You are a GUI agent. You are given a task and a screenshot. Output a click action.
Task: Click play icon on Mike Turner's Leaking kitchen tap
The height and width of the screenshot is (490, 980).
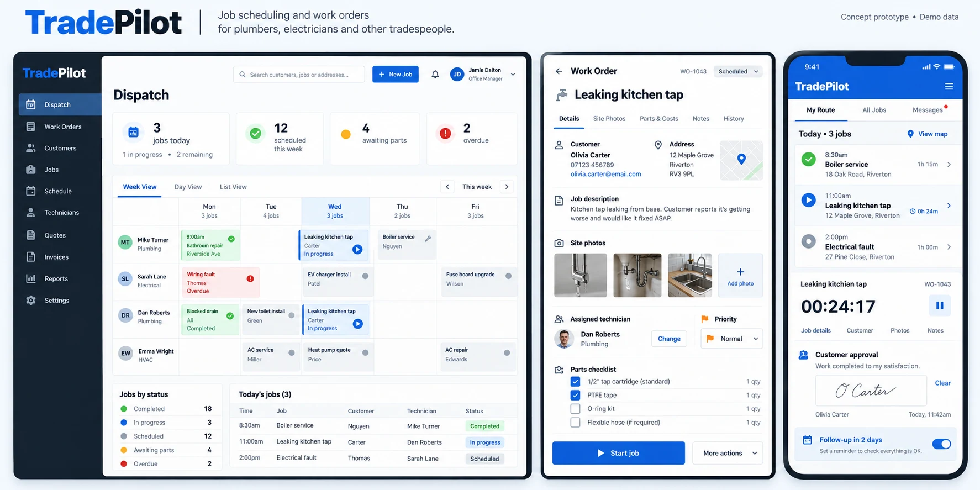click(x=357, y=250)
